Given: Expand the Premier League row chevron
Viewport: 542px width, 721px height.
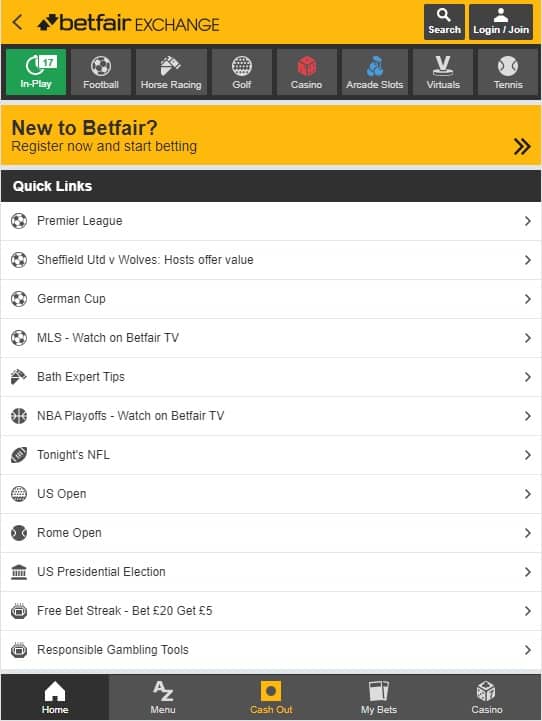Looking at the screenshot, I should 527,221.
